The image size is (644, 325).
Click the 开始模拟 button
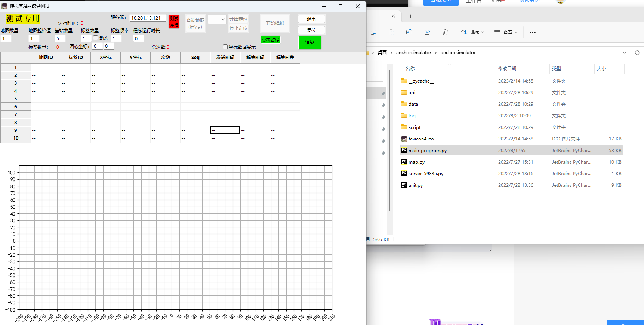coord(275,24)
